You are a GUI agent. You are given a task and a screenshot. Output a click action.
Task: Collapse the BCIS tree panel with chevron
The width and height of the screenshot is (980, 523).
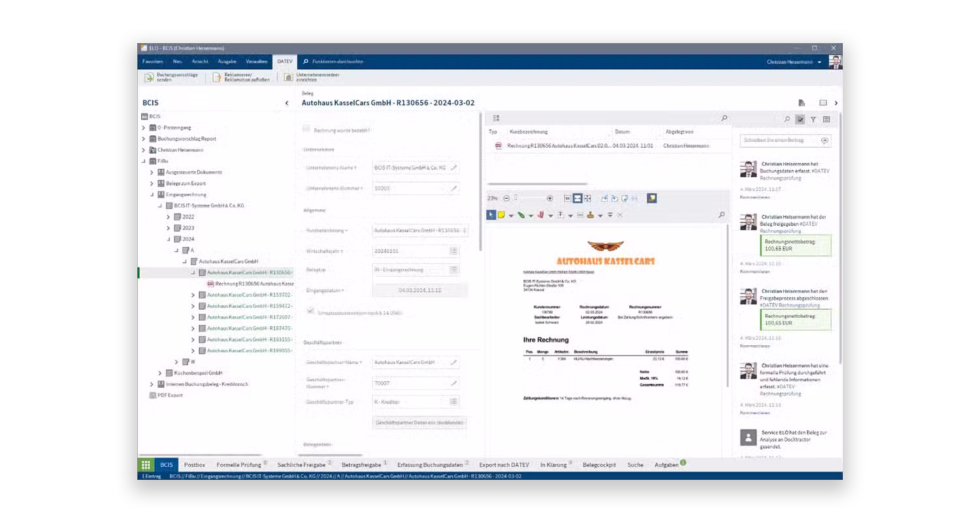[287, 103]
